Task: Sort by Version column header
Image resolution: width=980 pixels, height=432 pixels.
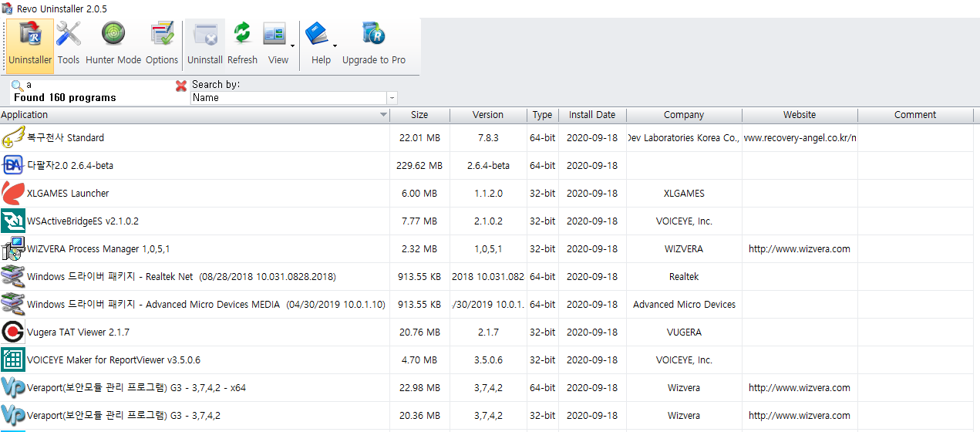Action: tap(488, 115)
